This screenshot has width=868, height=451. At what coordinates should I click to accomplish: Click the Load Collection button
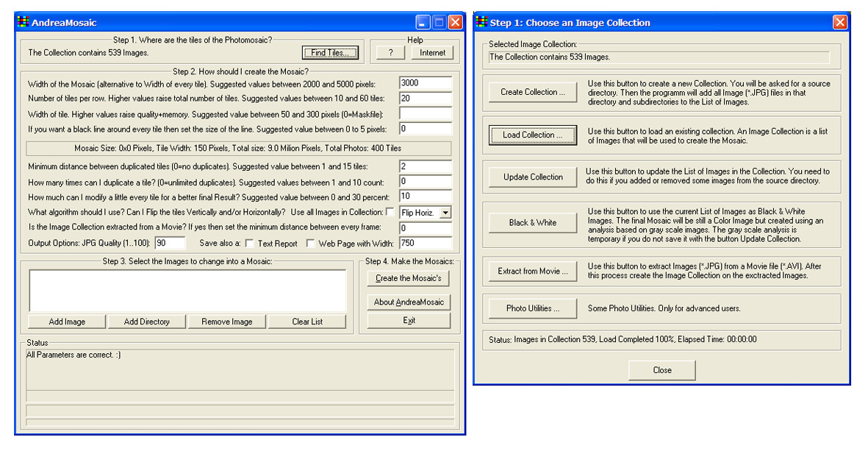[x=533, y=135]
